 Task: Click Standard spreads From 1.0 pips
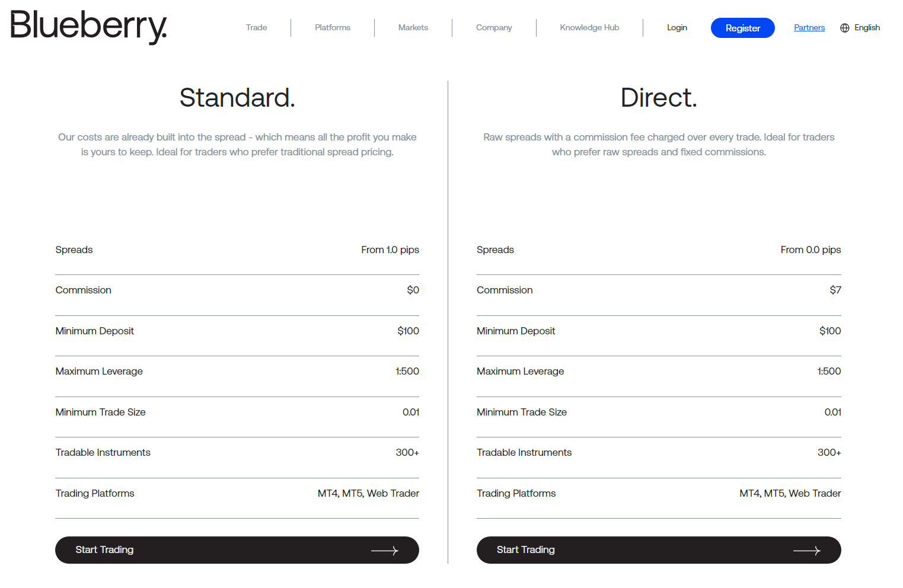(390, 250)
